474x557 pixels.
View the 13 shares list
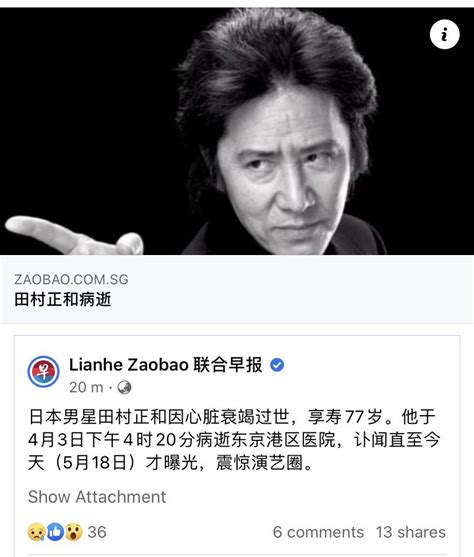click(411, 532)
